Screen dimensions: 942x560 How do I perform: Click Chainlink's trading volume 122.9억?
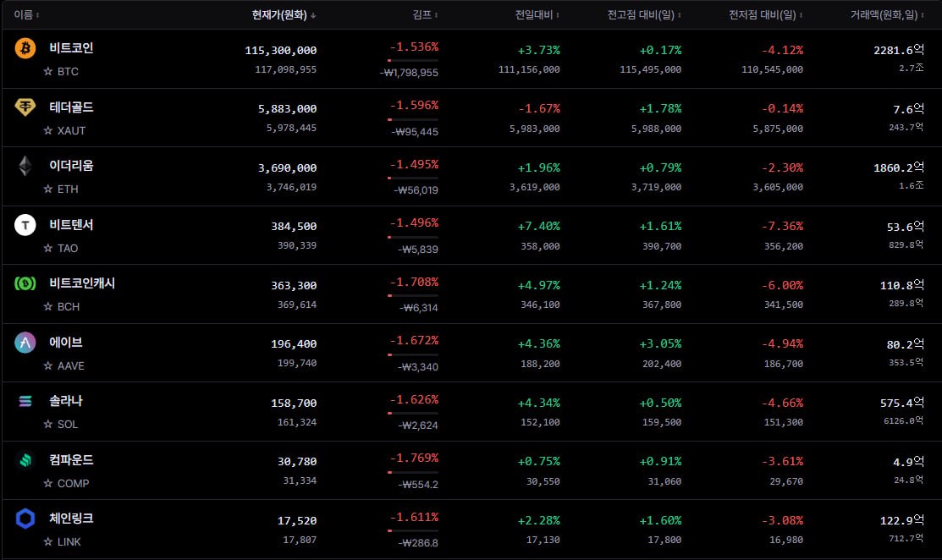pos(901,520)
